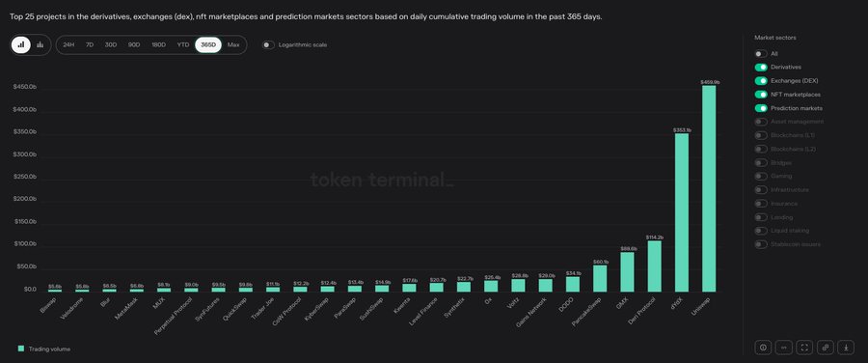Turn off the NFT marketplaces toggle
The width and height of the screenshot is (868, 363).
pos(761,95)
